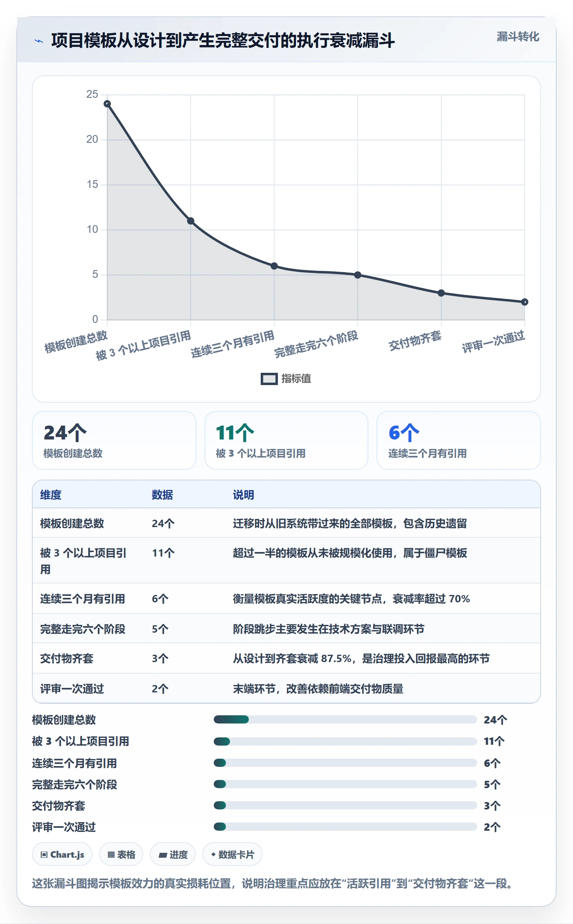
Task: Click the 24个 value beside progress bar
Action: click(x=495, y=720)
